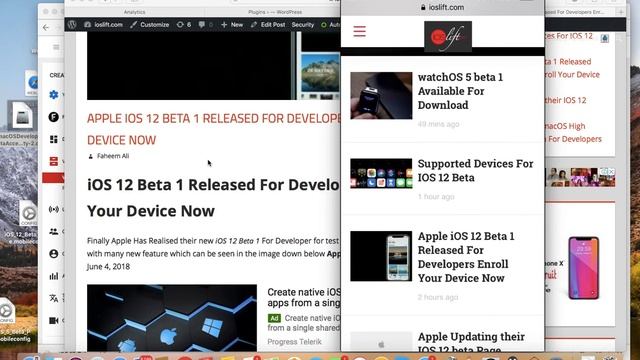Viewport: 640px width, 360px height.
Task: Open the live streaming broadcast icon in sidebar
Action: pos(53,209)
